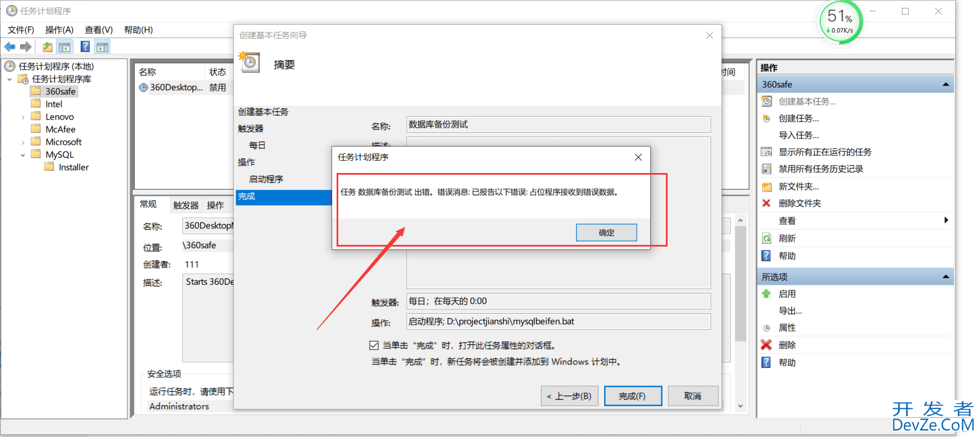Click 导入任务... in Actions pane
The image size is (980, 437).
(798, 135)
